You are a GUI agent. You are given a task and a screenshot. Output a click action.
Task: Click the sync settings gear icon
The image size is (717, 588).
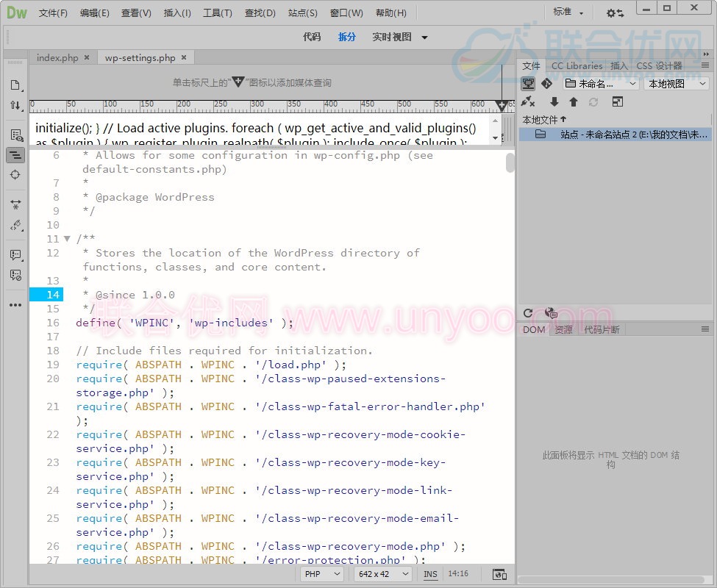click(615, 13)
